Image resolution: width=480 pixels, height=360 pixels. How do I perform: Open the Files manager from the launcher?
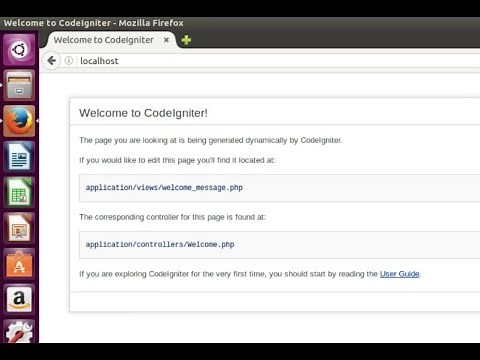[x=19, y=86]
